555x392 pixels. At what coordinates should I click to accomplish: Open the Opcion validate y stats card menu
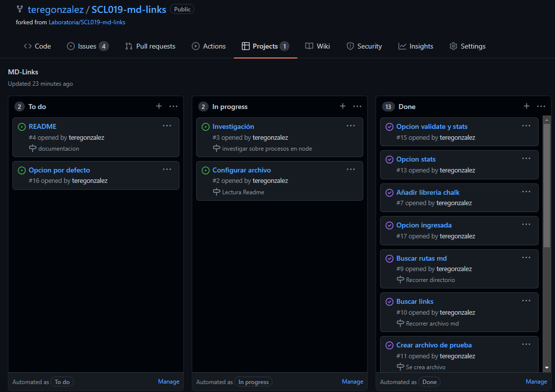point(526,126)
